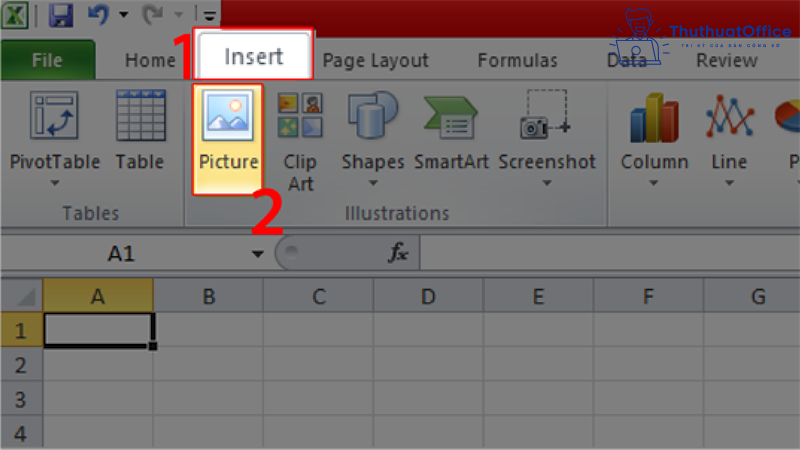Click the Screenshot camera icon

tap(546, 117)
